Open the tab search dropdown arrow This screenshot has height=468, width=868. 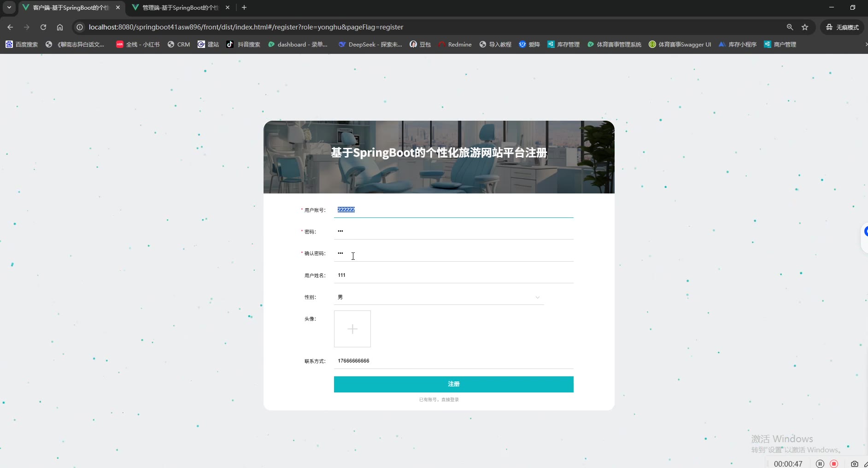pyautogui.click(x=9, y=7)
